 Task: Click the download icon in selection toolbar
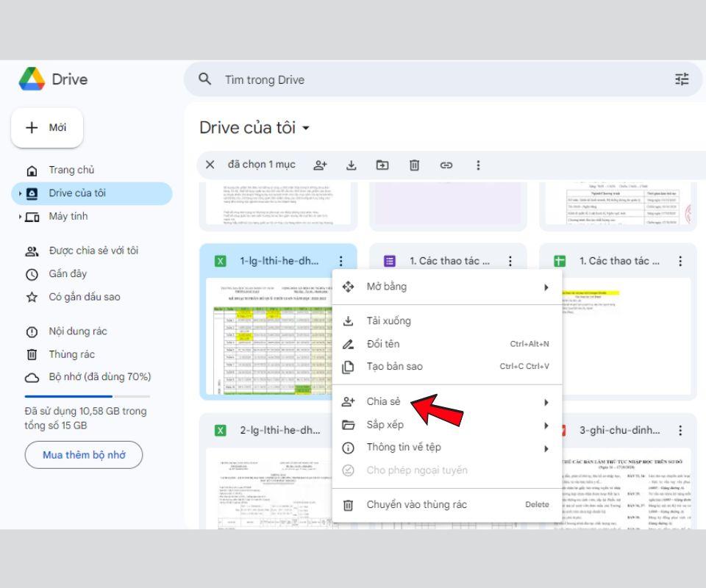[x=351, y=165]
